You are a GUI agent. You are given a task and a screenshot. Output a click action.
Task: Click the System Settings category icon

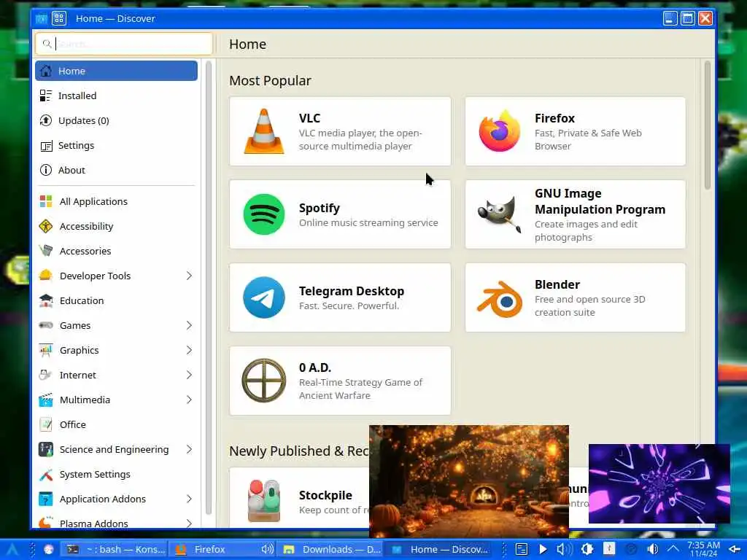46,474
